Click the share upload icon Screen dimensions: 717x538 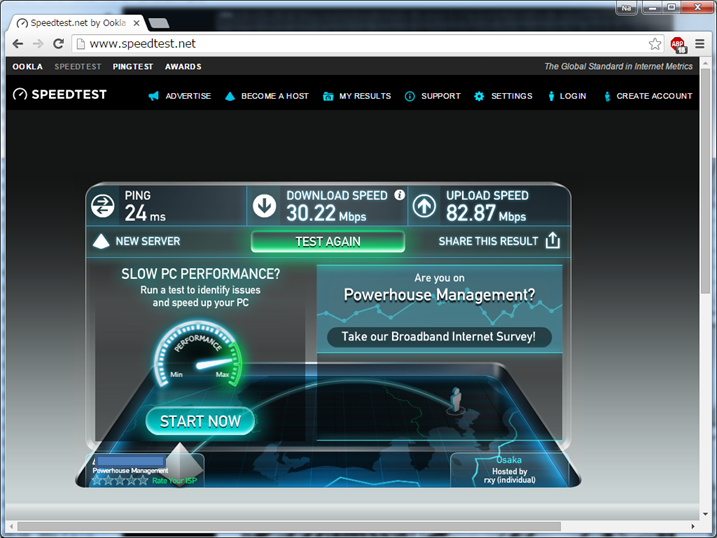coord(553,240)
